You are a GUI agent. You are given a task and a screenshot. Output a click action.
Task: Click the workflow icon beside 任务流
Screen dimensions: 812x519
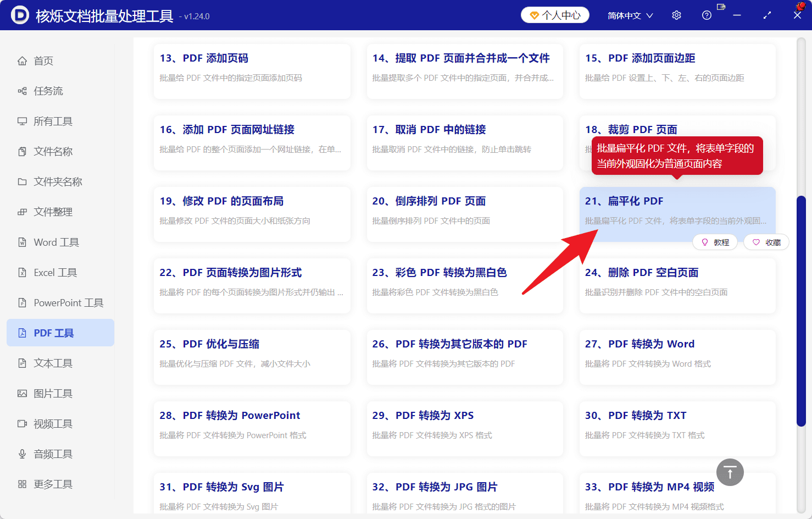click(x=22, y=91)
